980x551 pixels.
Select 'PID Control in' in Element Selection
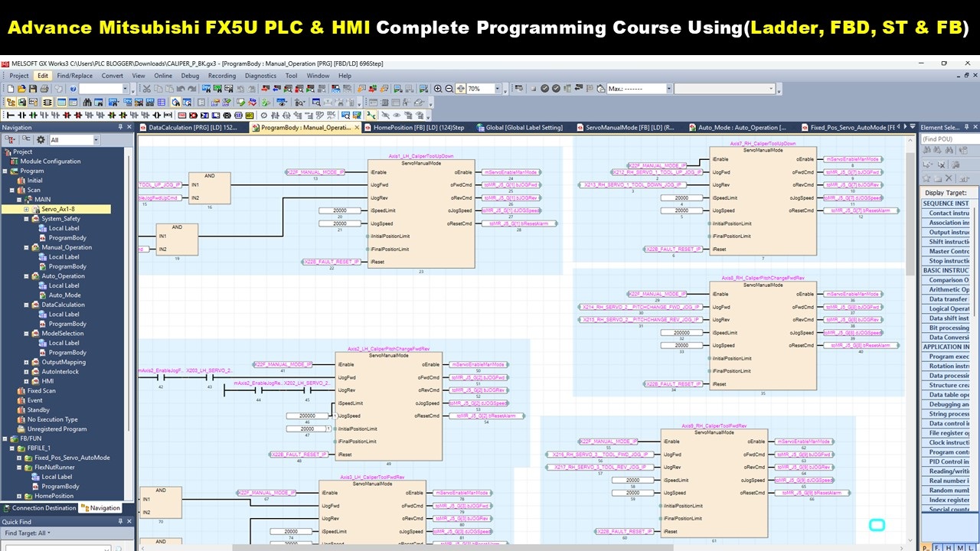[x=949, y=461]
